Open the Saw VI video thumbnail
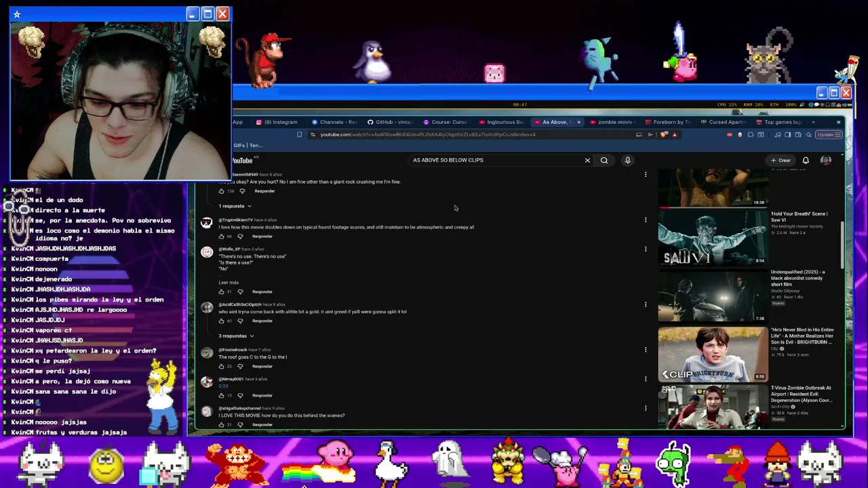Image resolution: width=868 pixels, height=488 pixels. pyautogui.click(x=712, y=237)
